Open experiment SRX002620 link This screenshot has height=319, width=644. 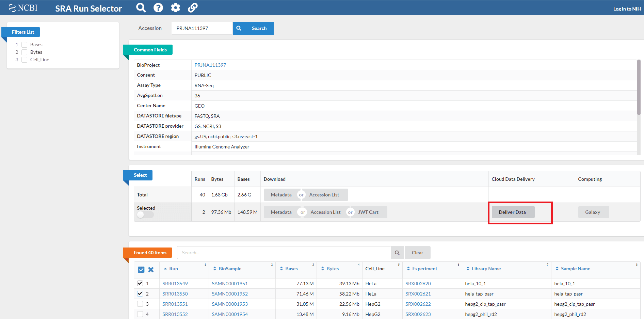click(418, 284)
